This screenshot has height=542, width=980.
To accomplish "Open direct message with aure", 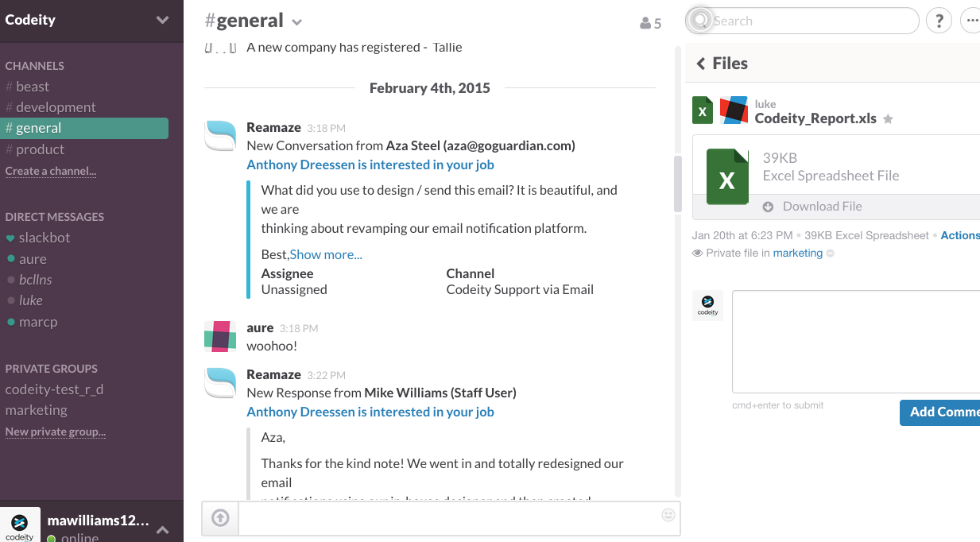I will point(26,259).
